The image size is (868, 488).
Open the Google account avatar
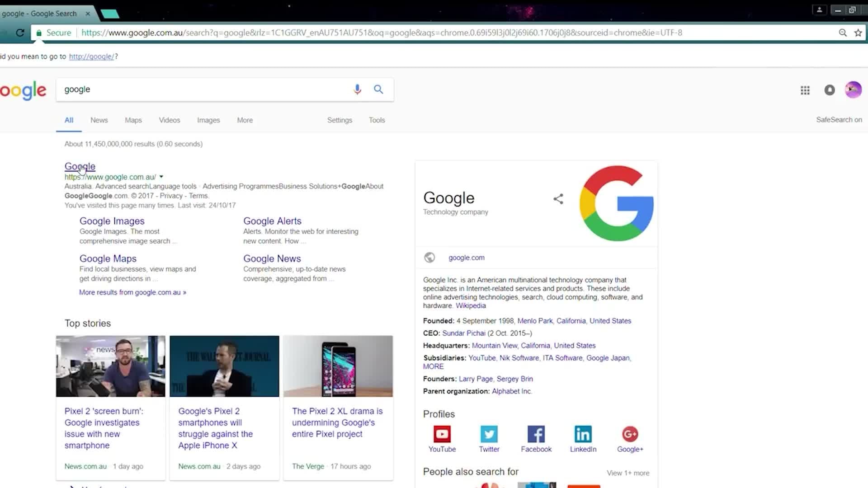click(x=853, y=89)
